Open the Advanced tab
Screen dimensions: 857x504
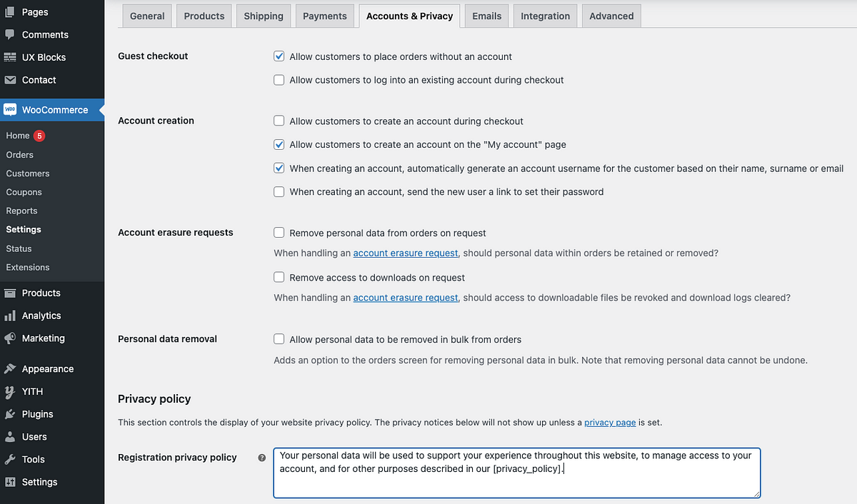pyautogui.click(x=611, y=16)
